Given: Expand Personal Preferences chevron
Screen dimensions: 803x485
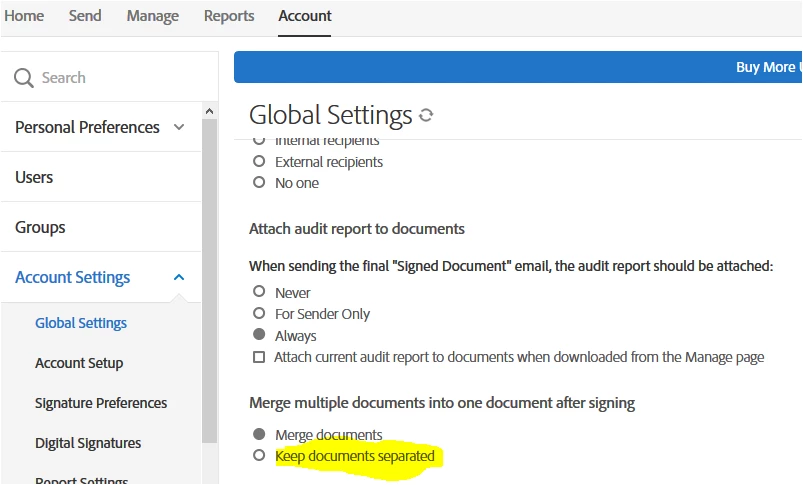Looking at the screenshot, I should pyautogui.click(x=179, y=127).
